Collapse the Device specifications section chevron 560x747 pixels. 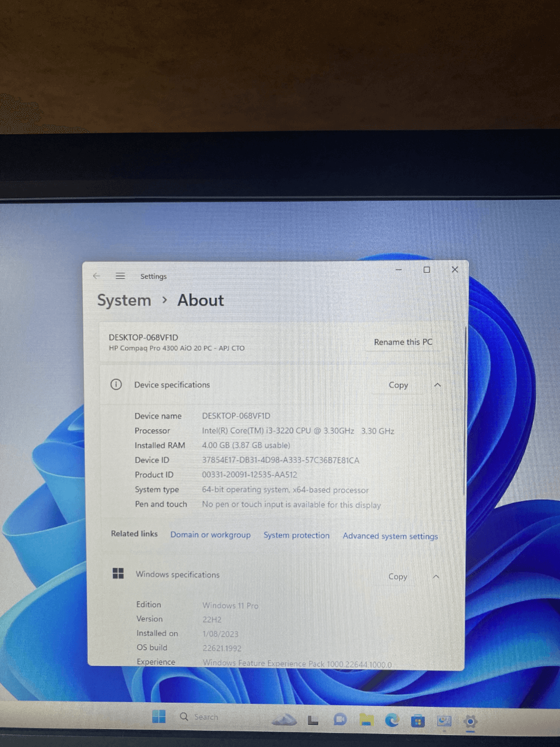[x=437, y=385]
